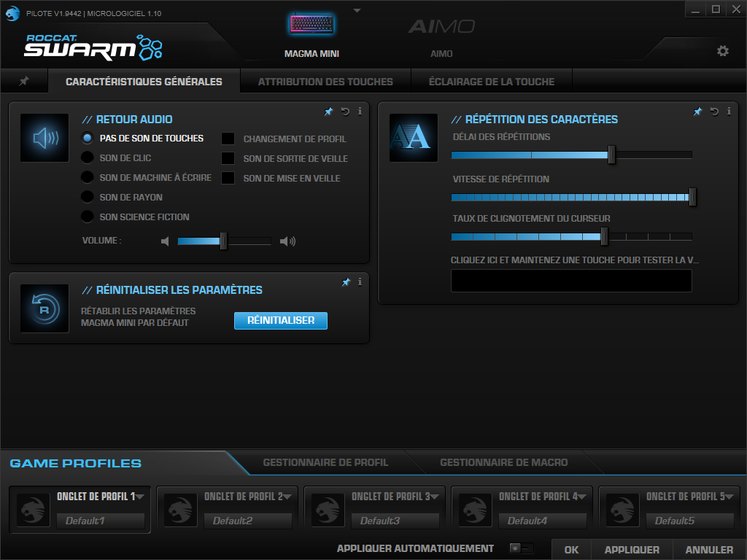Toggle Appliquer Automatiquement switch
Viewport: 747px width, 560px height.
point(521,548)
